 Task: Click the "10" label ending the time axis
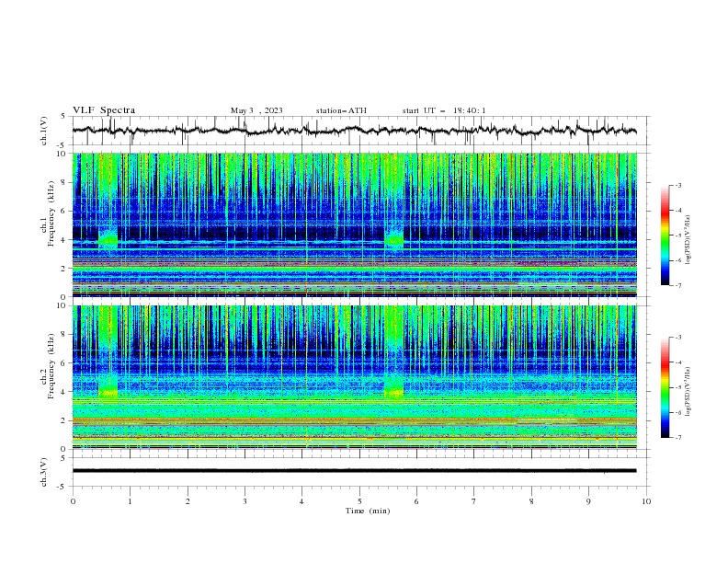point(646,501)
